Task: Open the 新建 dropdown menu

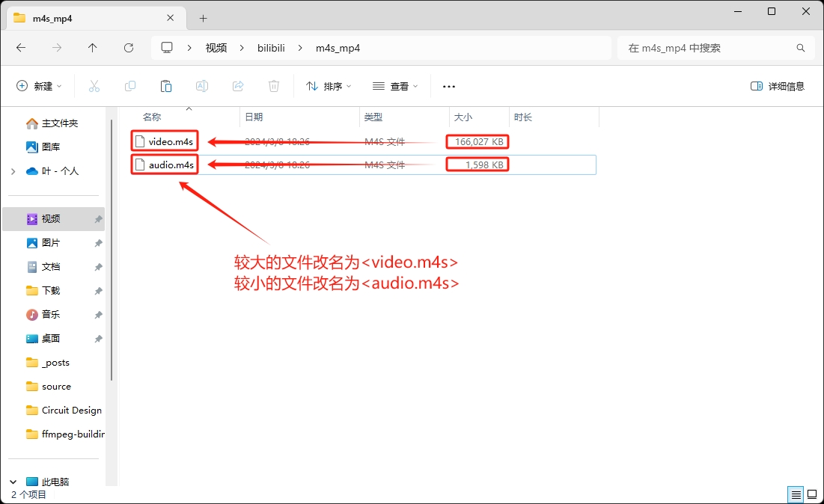Action: (x=40, y=86)
